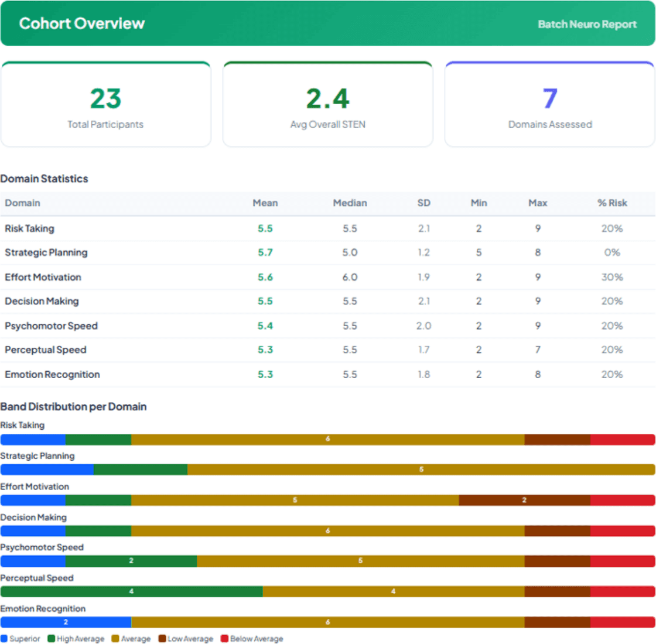
Task: Click the % Risk column header
Action: pyautogui.click(x=612, y=203)
